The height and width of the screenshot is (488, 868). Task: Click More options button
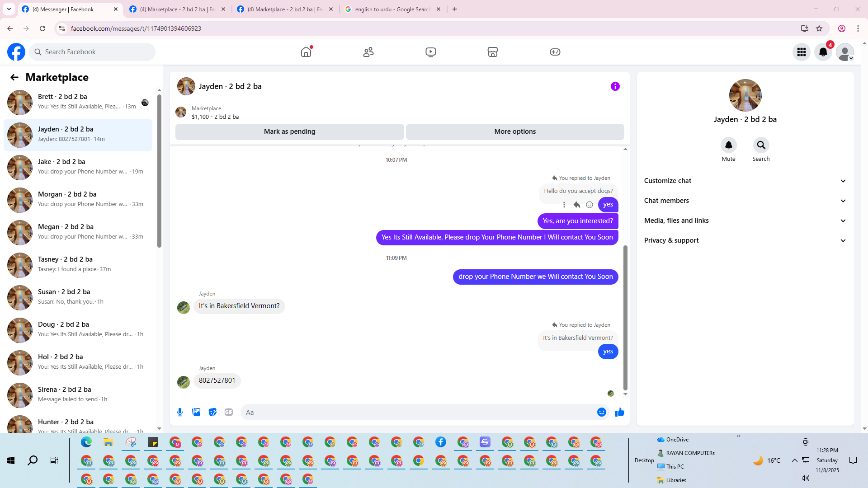pos(514,131)
